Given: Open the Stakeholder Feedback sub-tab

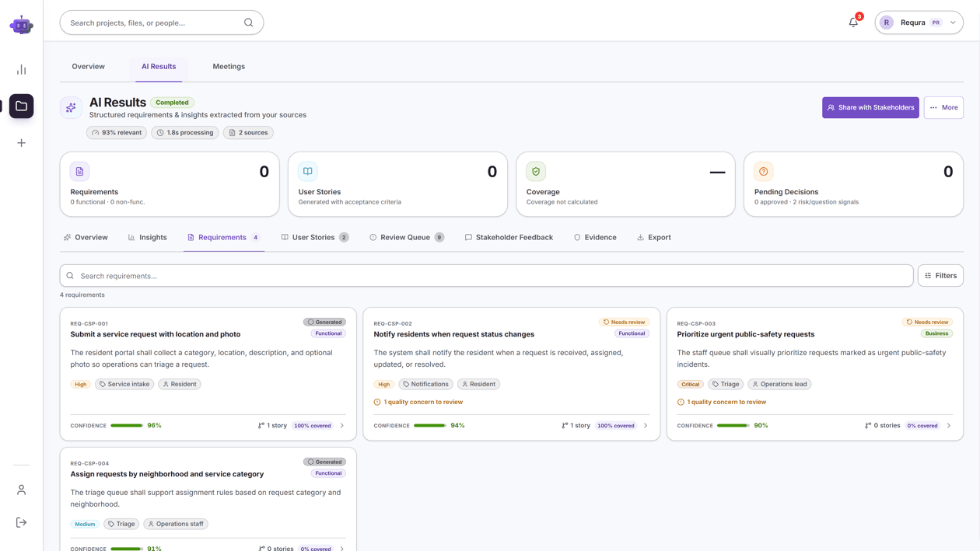Looking at the screenshot, I should pyautogui.click(x=509, y=238).
